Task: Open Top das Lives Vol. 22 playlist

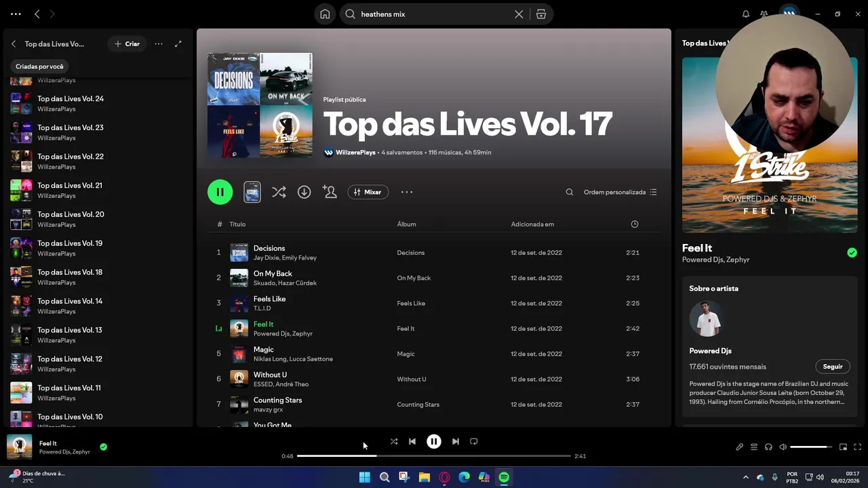Action: tap(98, 161)
